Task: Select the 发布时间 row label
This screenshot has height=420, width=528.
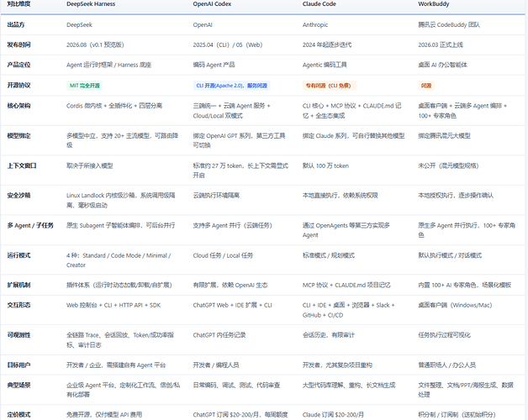Action: pyautogui.click(x=18, y=45)
